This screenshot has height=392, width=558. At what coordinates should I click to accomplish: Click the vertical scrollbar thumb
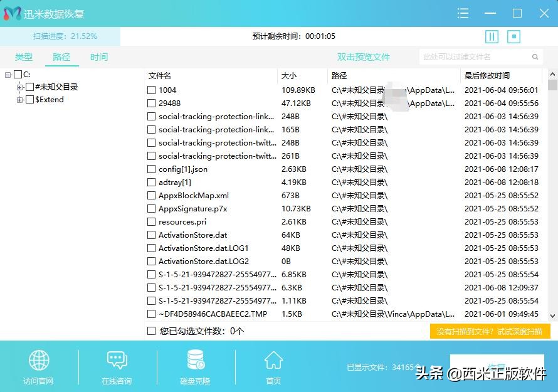click(552, 85)
